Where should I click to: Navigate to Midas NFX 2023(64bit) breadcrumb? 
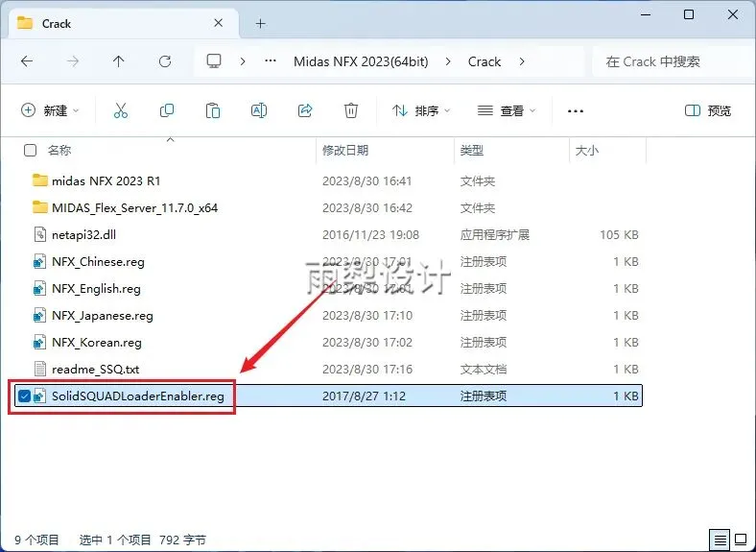tap(361, 61)
